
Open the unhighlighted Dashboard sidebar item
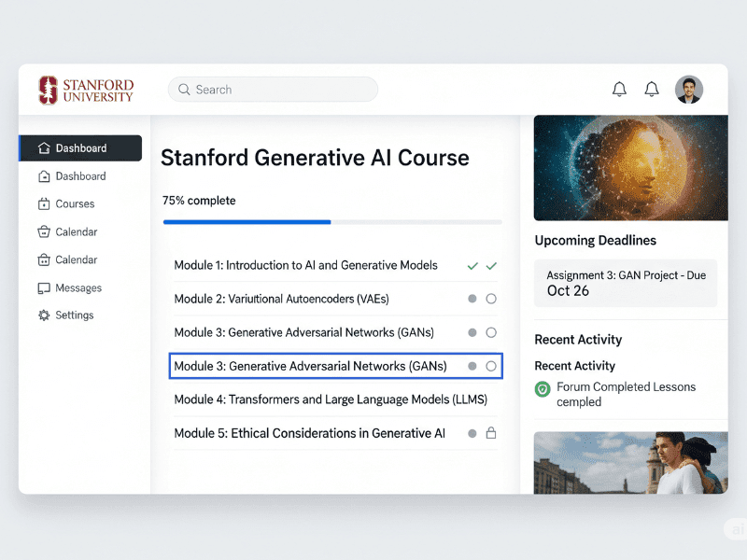tap(72, 176)
